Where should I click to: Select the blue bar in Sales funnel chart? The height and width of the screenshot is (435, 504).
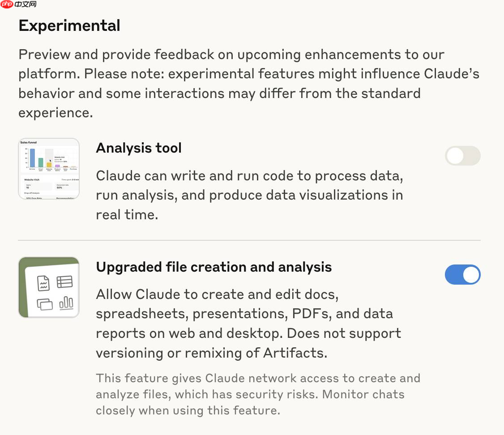32,158
